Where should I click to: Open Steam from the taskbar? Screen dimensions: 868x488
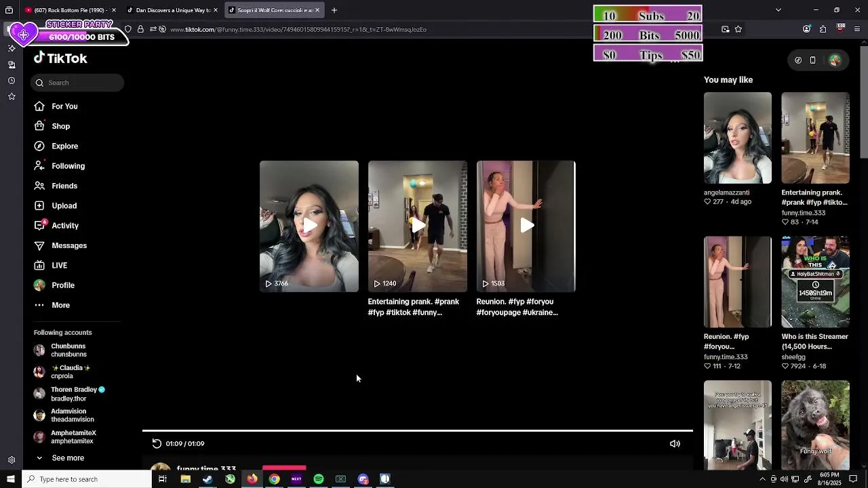(208, 479)
